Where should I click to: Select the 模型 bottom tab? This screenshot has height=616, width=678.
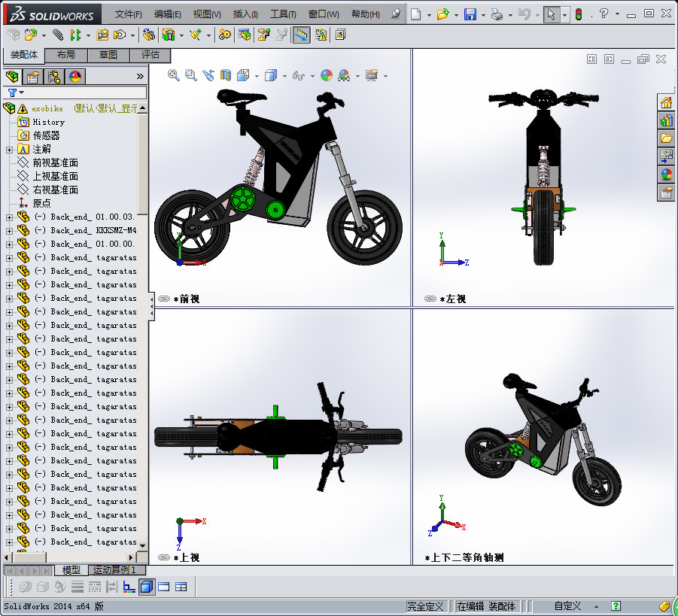coord(71,570)
